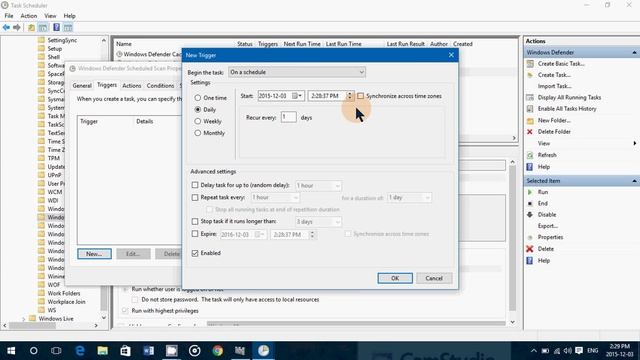Image resolution: width=640 pixels, height=360 pixels.
Task: Open the duration 1 day dropdown
Action: click(409, 198)
